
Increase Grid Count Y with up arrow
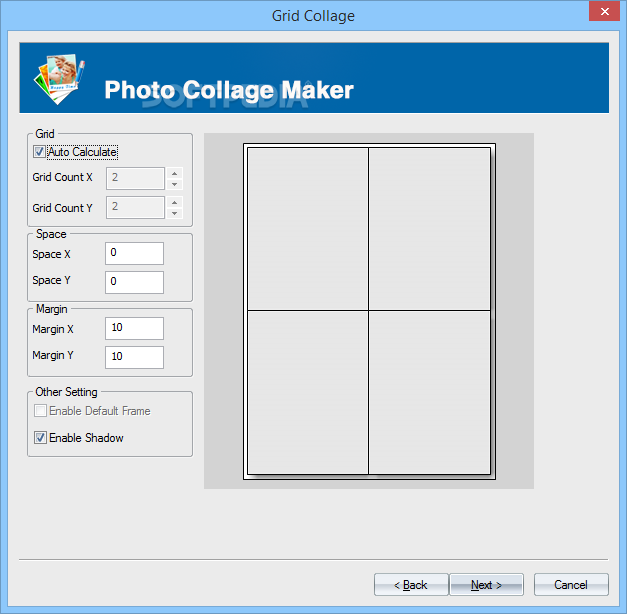point(175,202)
